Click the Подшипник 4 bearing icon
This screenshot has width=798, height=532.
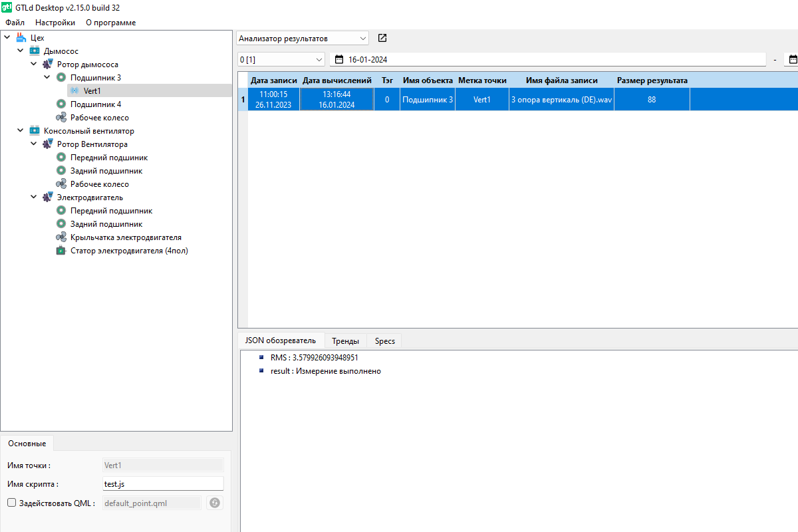61,104
